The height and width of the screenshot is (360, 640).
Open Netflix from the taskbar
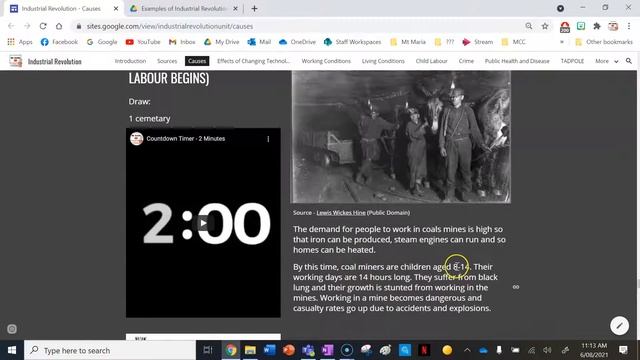coord(424,350)
